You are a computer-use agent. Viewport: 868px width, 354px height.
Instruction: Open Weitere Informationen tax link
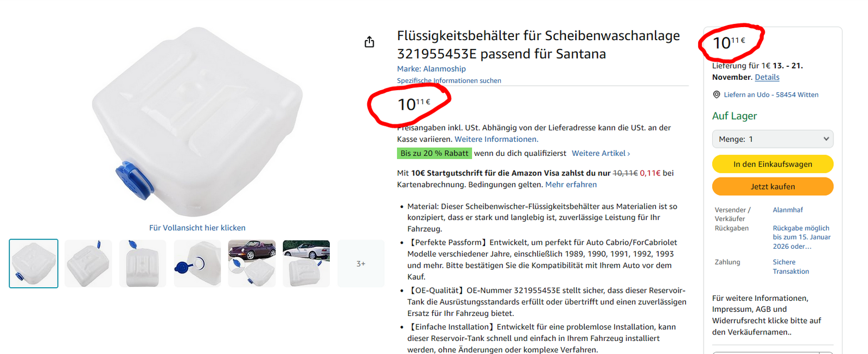coord(496,139)
